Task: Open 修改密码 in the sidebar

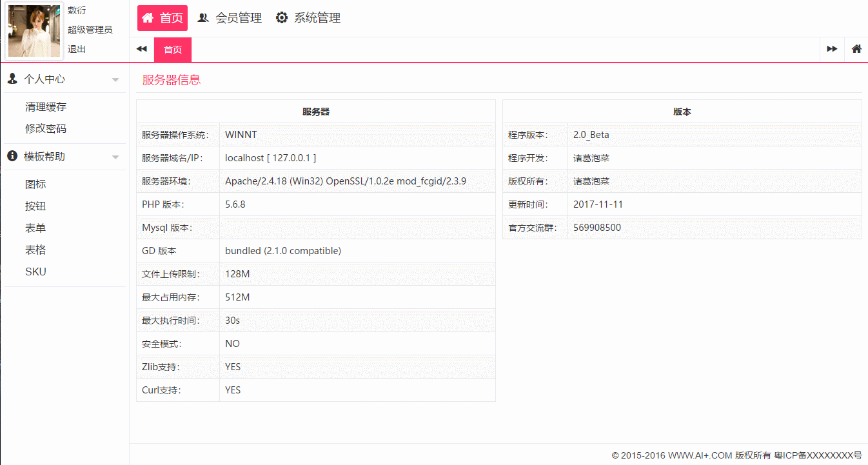Action: tap(46, 129)
